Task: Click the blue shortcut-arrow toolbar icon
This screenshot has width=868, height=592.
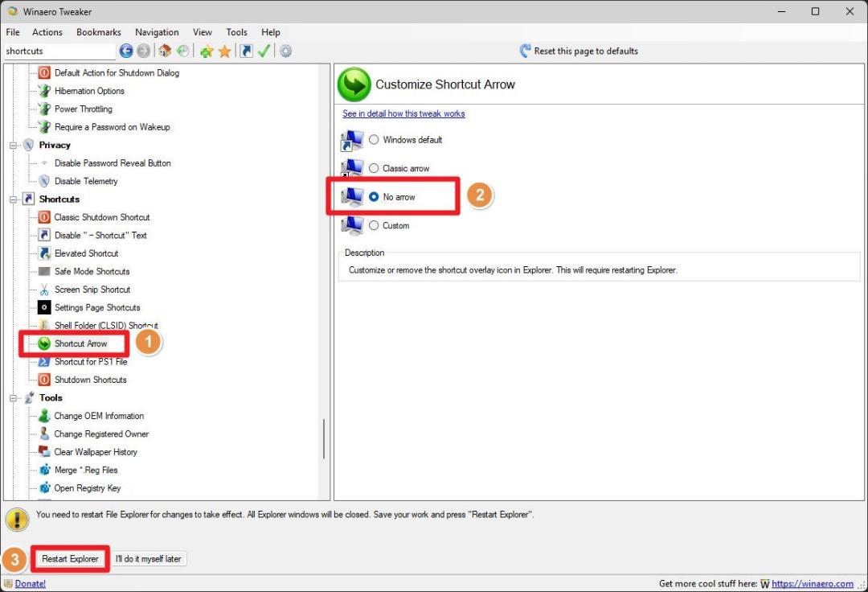Action: coord(246,51)
